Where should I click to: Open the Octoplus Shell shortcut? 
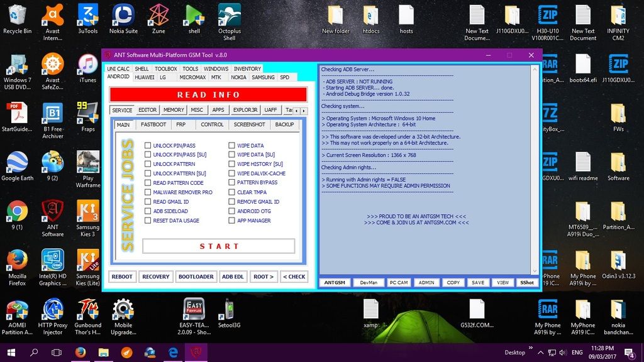pos(229,22)
